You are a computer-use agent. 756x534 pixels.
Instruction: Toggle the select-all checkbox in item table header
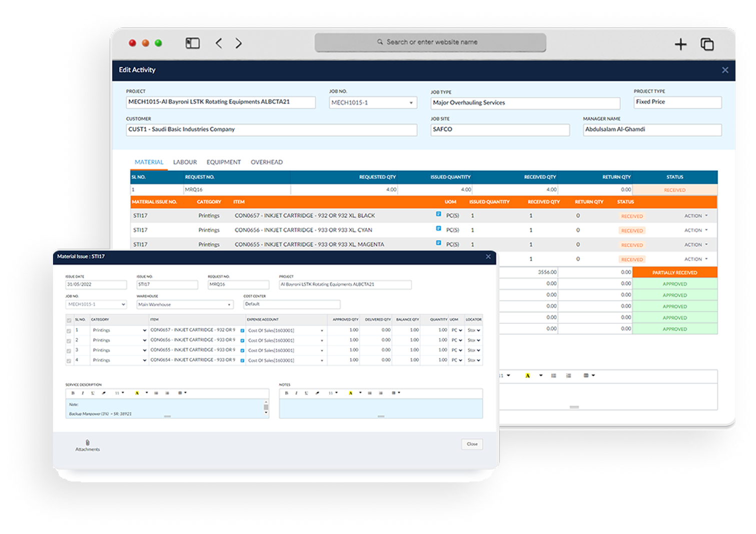click(x=69, y=320)
